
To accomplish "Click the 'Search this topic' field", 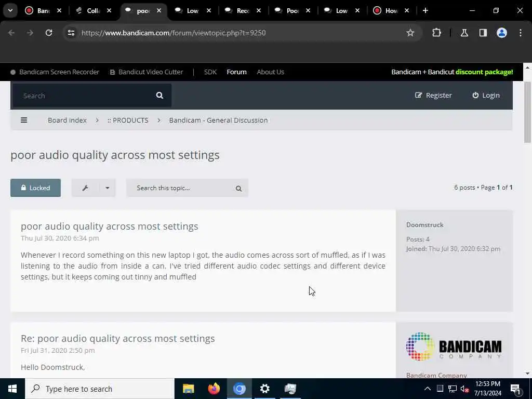I will (x=178, y=188).
